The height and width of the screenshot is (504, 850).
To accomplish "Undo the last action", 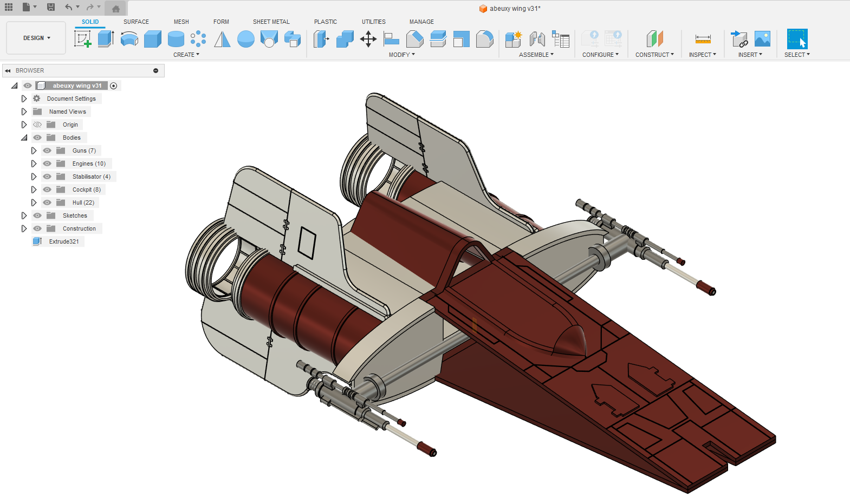I will pyautogui.click(x=68, y=7).
